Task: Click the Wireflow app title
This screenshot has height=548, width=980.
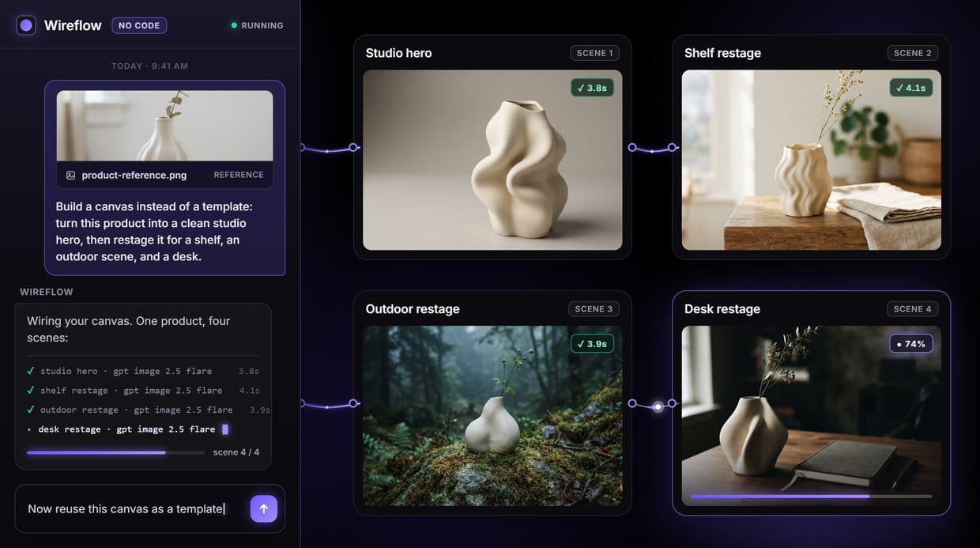Action: 73,25
